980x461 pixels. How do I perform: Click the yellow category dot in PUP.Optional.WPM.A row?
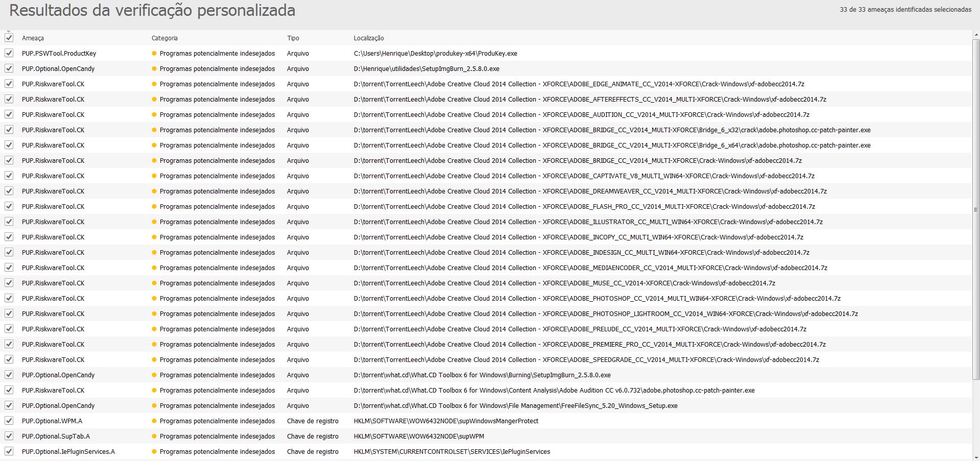pos(154,421)
